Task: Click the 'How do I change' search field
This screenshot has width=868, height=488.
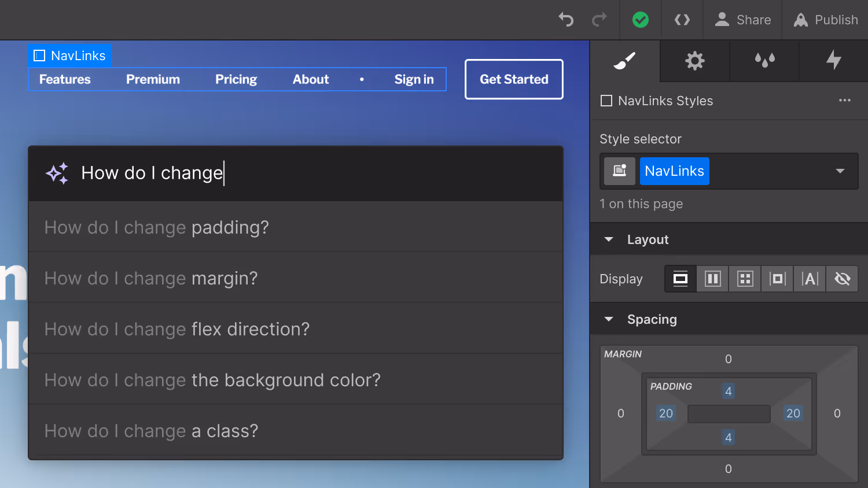Action: [296, 173]
